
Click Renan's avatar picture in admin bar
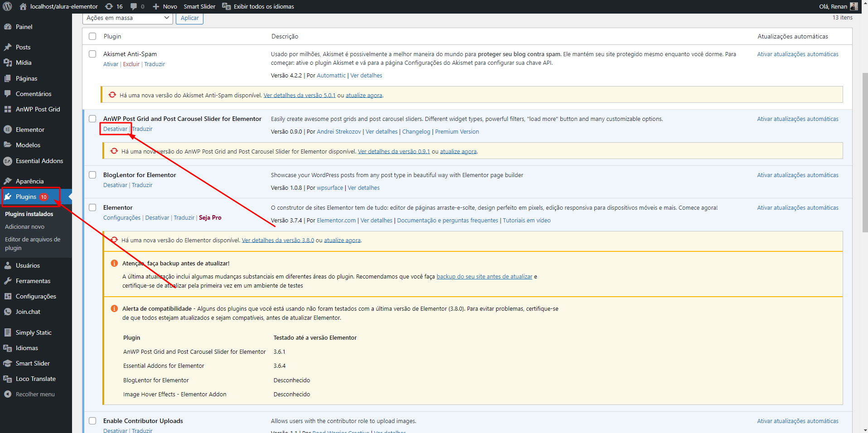click(854, 6)
